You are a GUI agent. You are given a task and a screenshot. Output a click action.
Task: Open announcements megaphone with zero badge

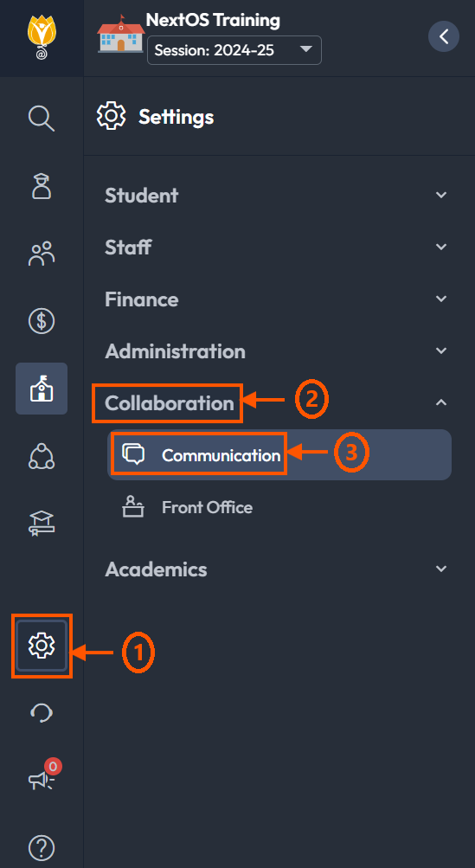click(43, 775)
